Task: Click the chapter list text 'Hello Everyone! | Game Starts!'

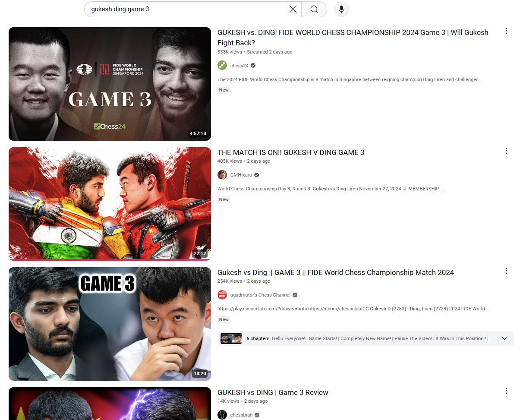Action: pos(382,338)
